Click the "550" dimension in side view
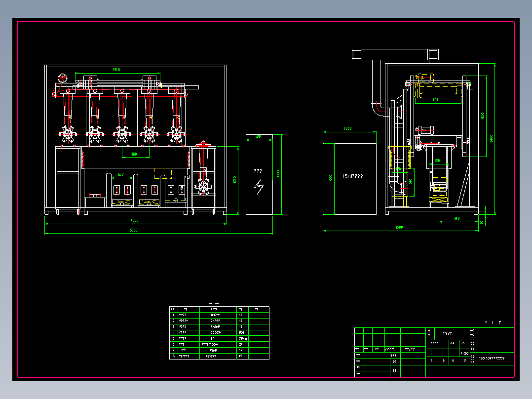Screen dimensions: 532x399 437,160
